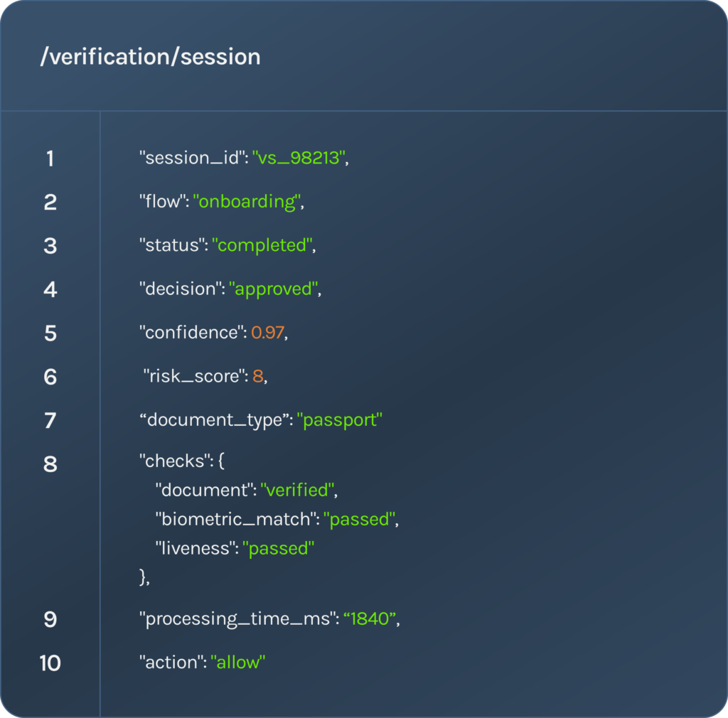Click the liveness "passed" value
Image resolution: width=728 pixels, height=718 pixels.
coord(279,549)
